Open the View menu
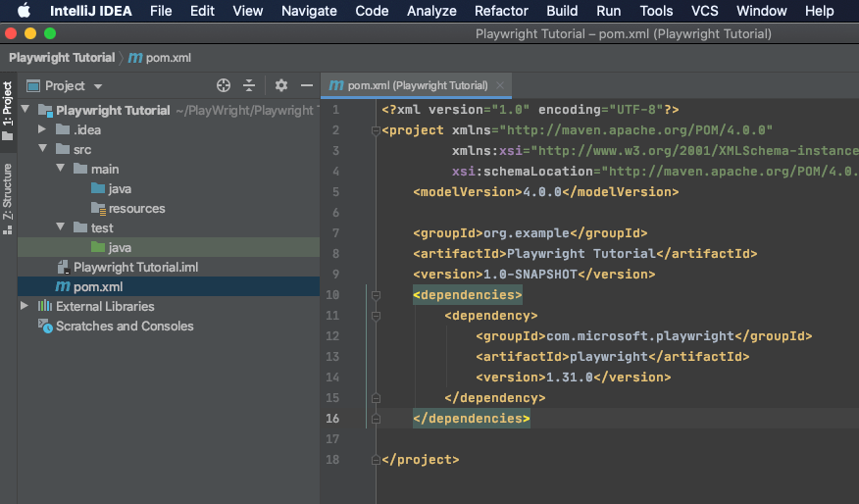Viewport: 859px width, 504px height. pos(248,11)
